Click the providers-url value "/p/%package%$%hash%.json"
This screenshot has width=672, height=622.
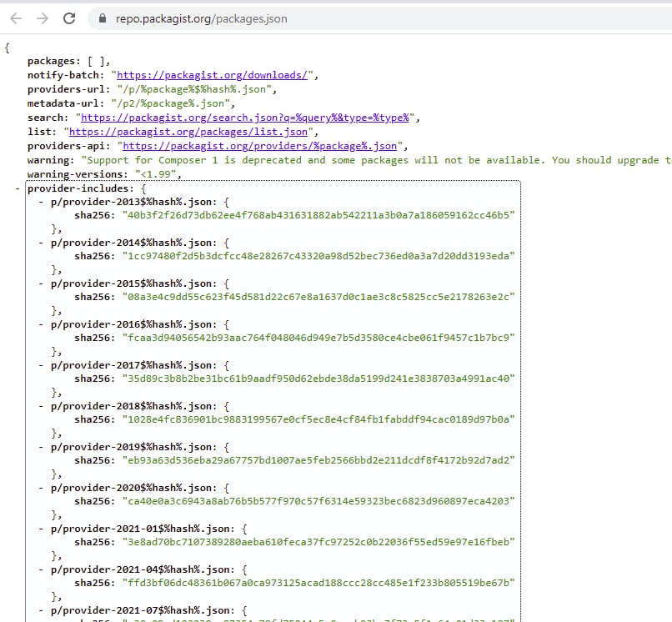[194, 89]
